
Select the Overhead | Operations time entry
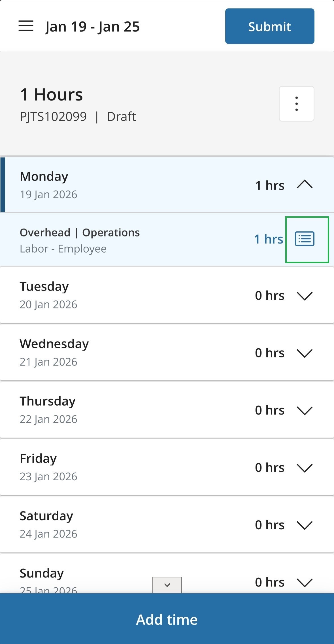80,240
